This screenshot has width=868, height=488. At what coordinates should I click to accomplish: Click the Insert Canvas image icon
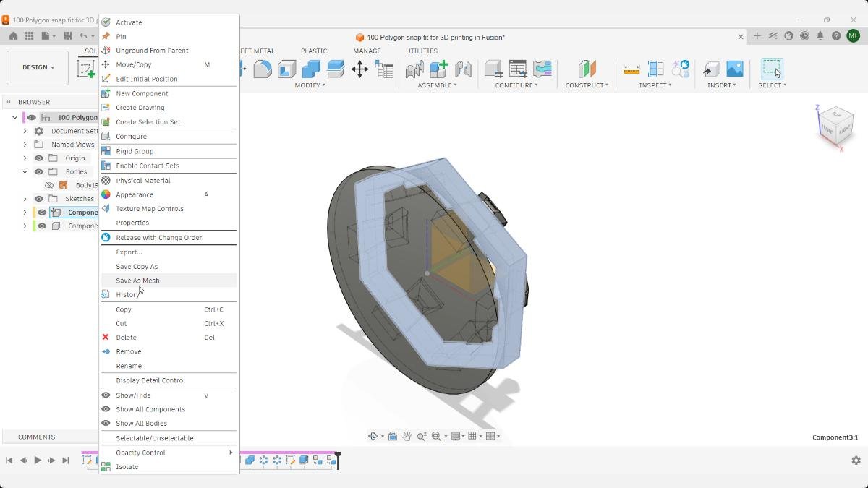pyautogui.click(x=735, y=69)
